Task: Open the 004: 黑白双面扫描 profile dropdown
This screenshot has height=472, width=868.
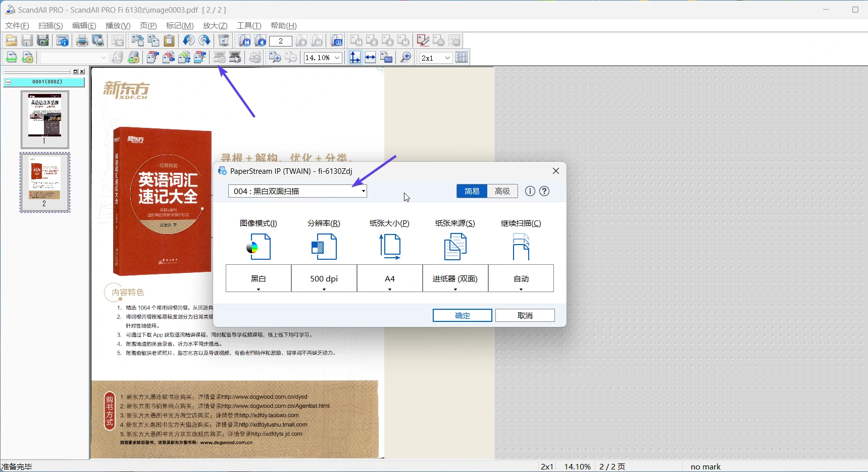Action: point(297,191)
